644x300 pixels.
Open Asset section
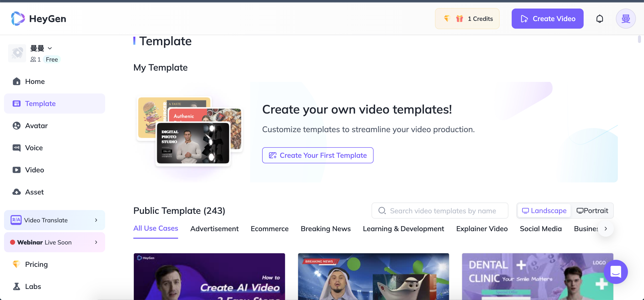(x=55, y=192)
